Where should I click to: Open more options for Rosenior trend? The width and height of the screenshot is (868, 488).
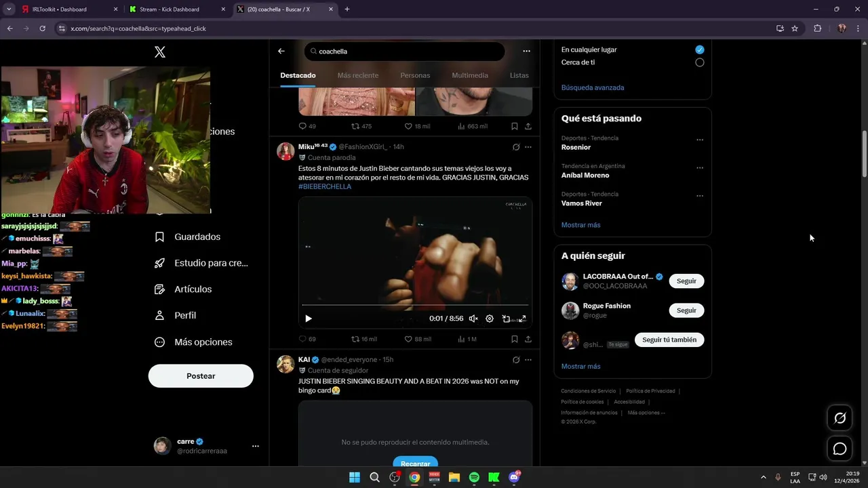coord(700,140)
